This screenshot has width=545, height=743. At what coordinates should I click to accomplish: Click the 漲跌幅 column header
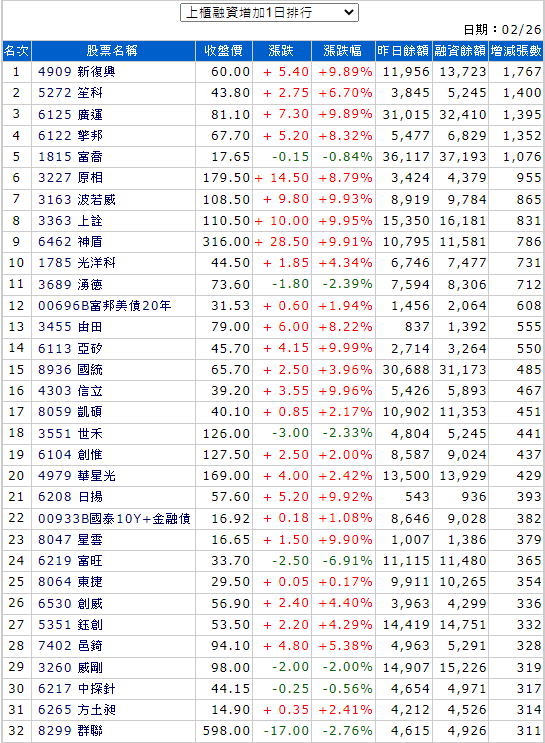coord(343,51)
